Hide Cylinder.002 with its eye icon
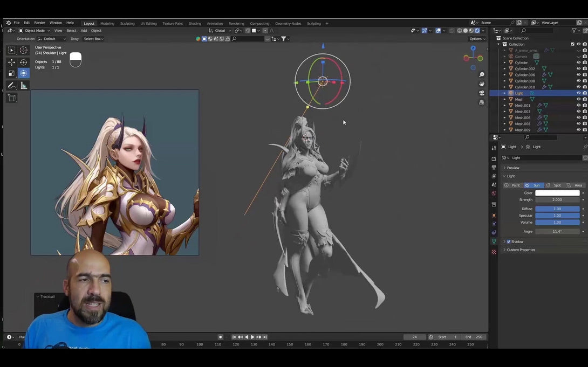The width and height of the screenshot is (588, 367). [578, 69]
